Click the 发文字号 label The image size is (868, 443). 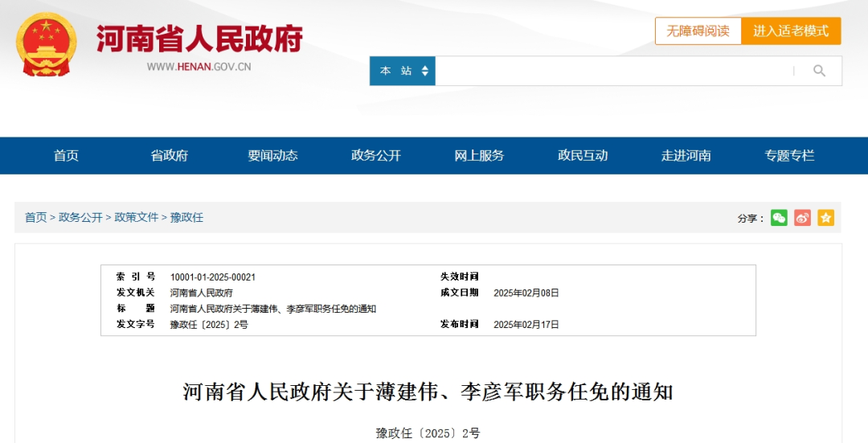click(x=136, y=324)
